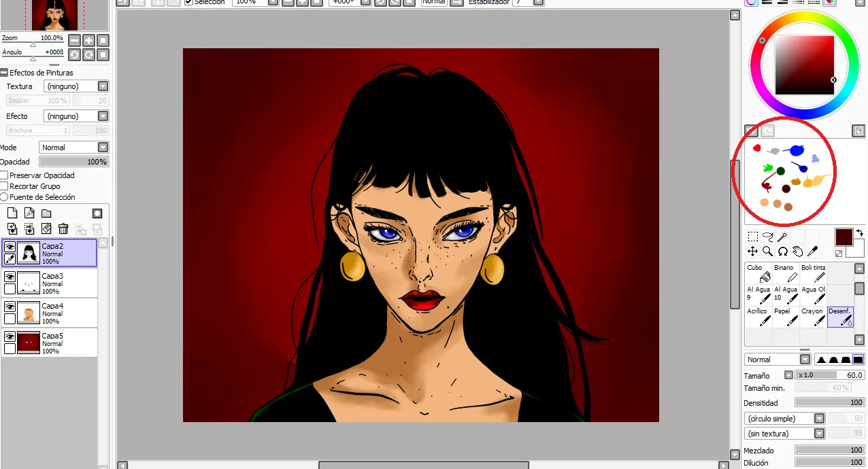The height and width of the screenshot is (469, 868).
Task: Hide the Capa4 layer via eye icon
Action: click(x=10, y=307)
